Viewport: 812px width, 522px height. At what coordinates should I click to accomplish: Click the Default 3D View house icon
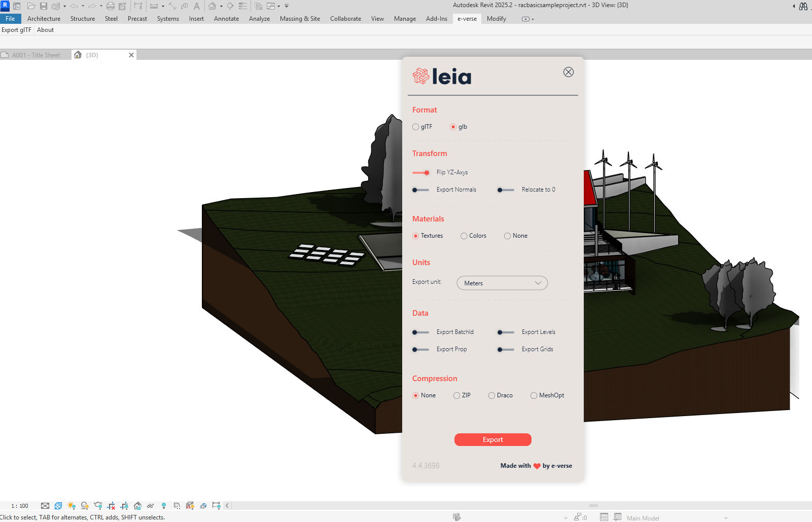[212, 6]
